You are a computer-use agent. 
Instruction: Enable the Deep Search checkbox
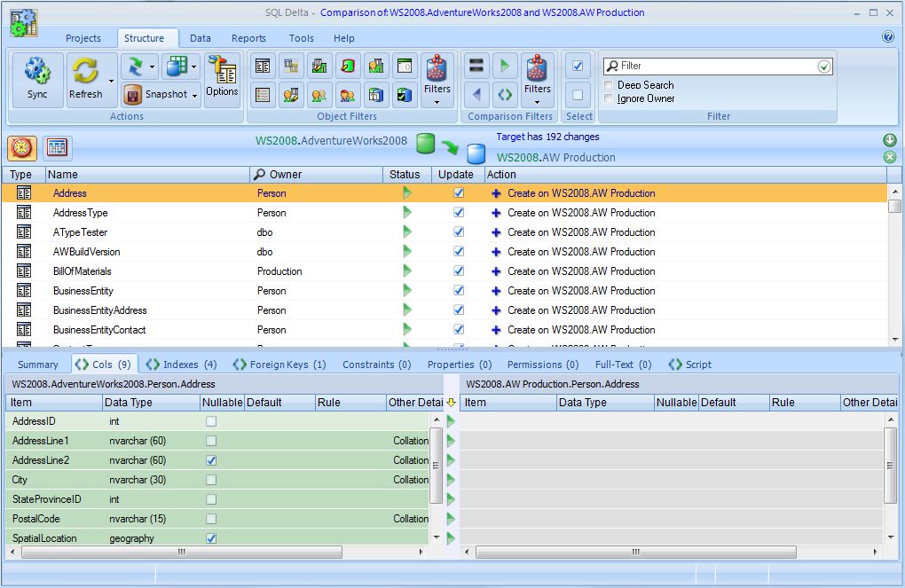[609, 85]
